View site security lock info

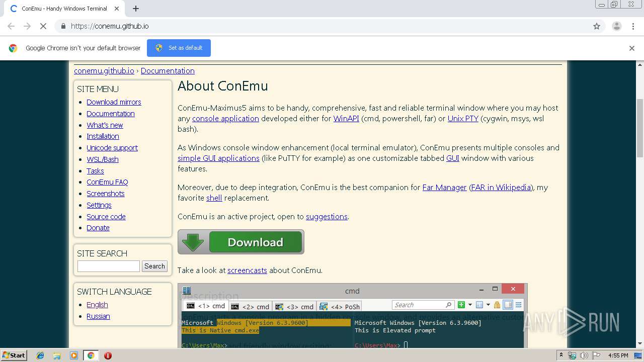click(x=63, y=26)
